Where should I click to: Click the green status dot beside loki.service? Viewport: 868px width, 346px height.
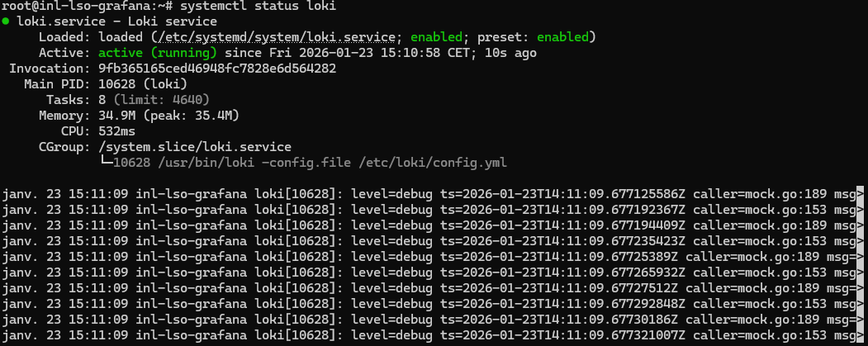[x=6, y=21]
